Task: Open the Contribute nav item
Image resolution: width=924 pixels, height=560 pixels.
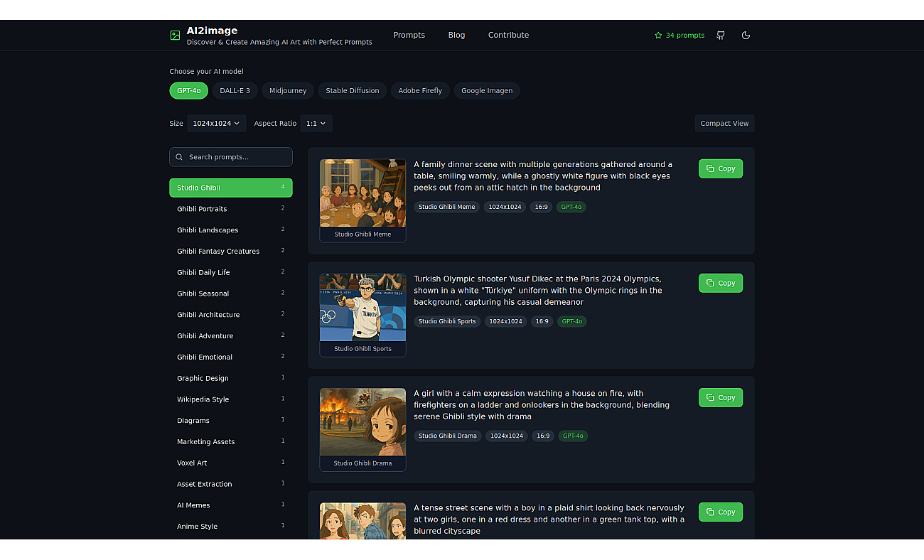Action: click(x=508, y=35)
